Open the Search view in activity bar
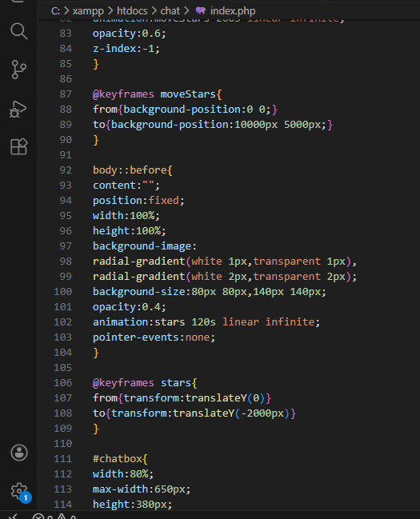This screenshot has height=519, width=420. tap(19, 31)
